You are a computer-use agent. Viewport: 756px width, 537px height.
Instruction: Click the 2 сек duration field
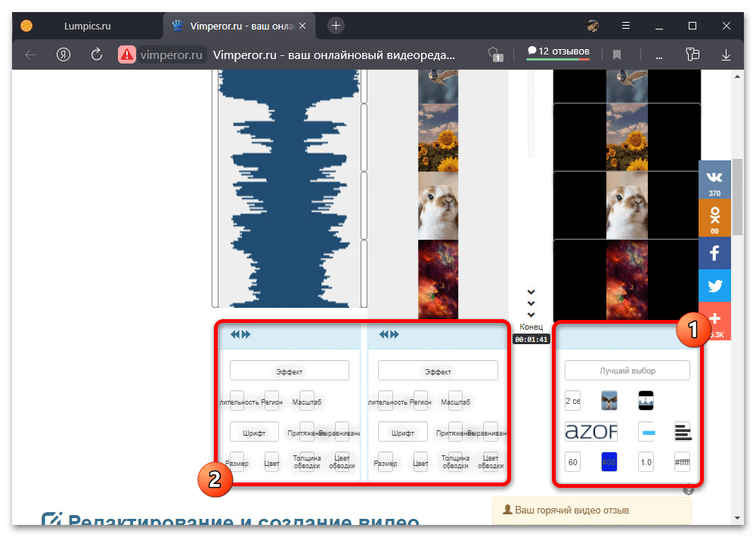(573, 400)
